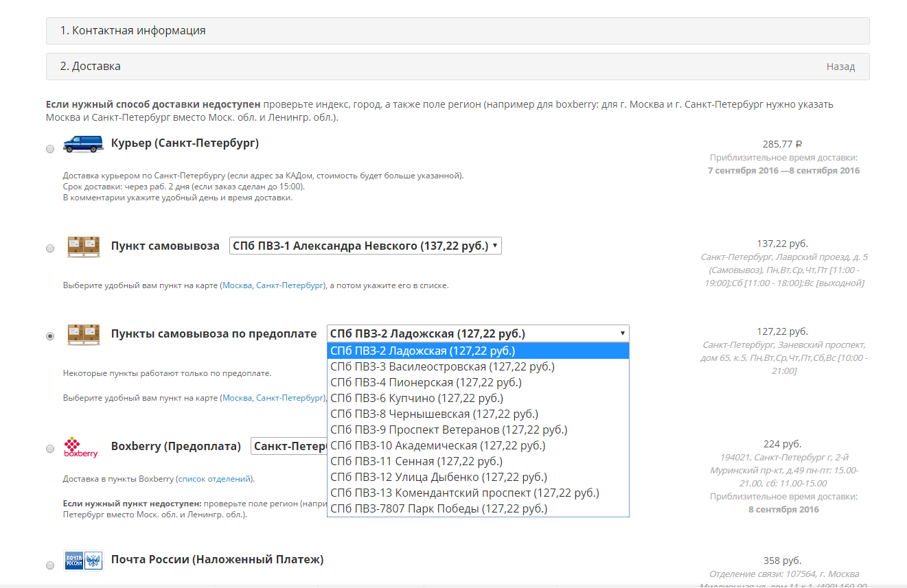The height and width of the screenshot is (588, 907).
Task: Open the список отделений link
Action: (x=214, y=479)
